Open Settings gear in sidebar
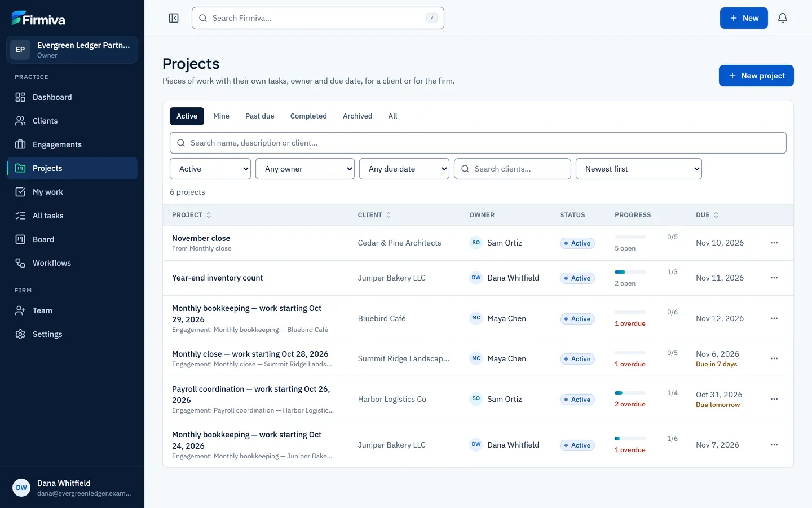This screenshot has width=812, height=508. tap(20, 334)
